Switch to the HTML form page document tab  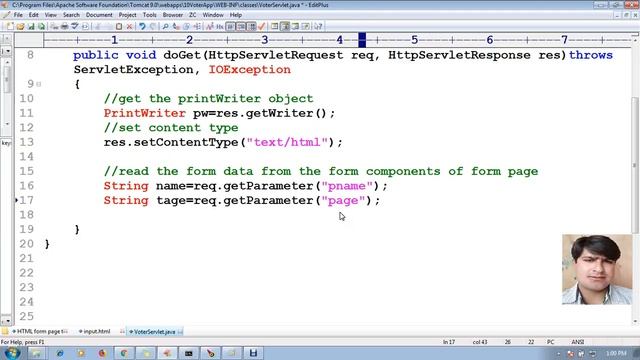[39, 331]
